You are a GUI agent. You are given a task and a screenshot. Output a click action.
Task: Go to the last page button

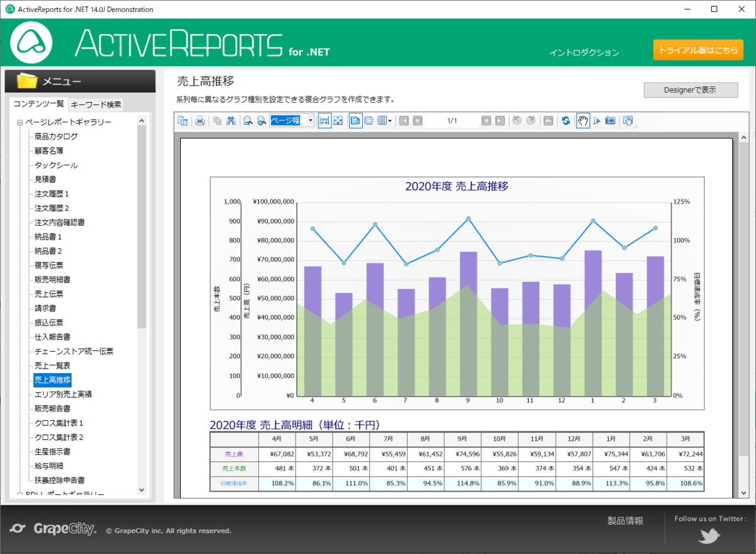(500, 120)
